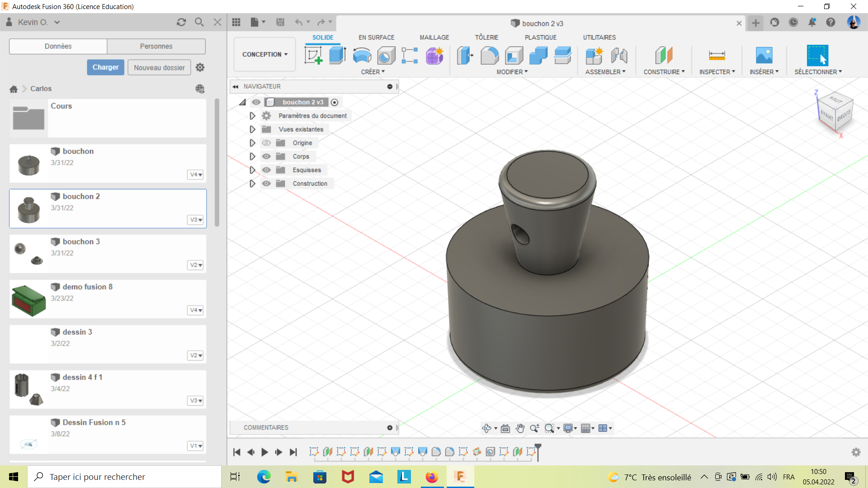
Task: Open the Measure tool under Inspecter
Action: (717, 56)
